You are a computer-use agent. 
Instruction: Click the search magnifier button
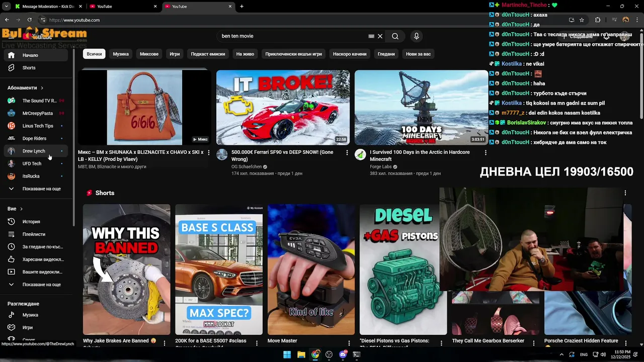tap(395, 36)
